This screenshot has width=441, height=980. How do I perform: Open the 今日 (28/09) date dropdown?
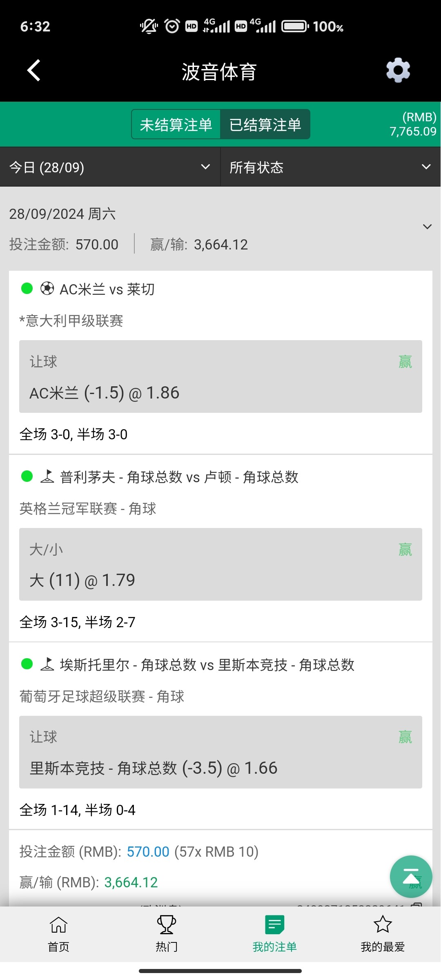(110, 167)
